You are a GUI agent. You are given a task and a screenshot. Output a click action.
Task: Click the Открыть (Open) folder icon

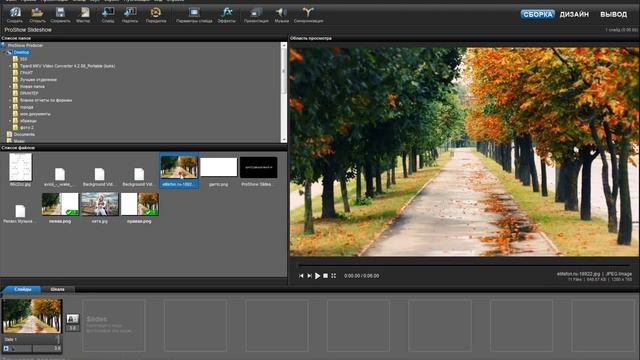tap(38, 15)
